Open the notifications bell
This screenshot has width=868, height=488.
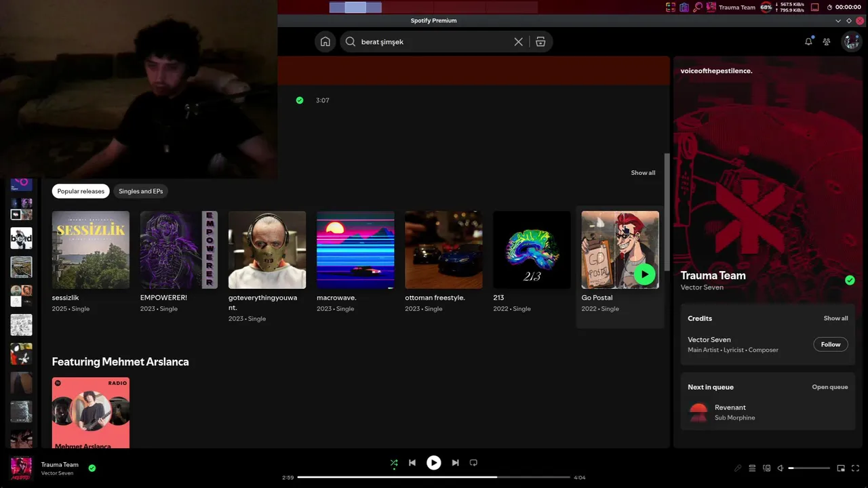pos(808,41)
